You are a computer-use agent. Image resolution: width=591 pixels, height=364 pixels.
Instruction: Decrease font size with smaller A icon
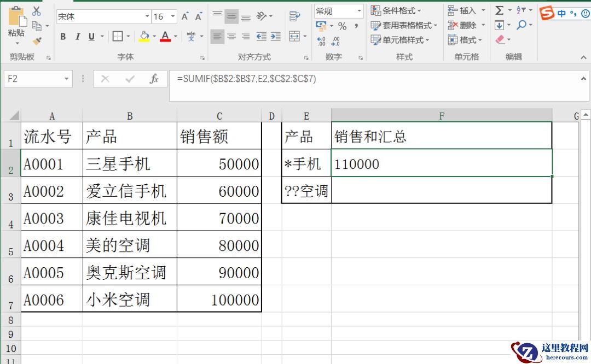point(198,16)
